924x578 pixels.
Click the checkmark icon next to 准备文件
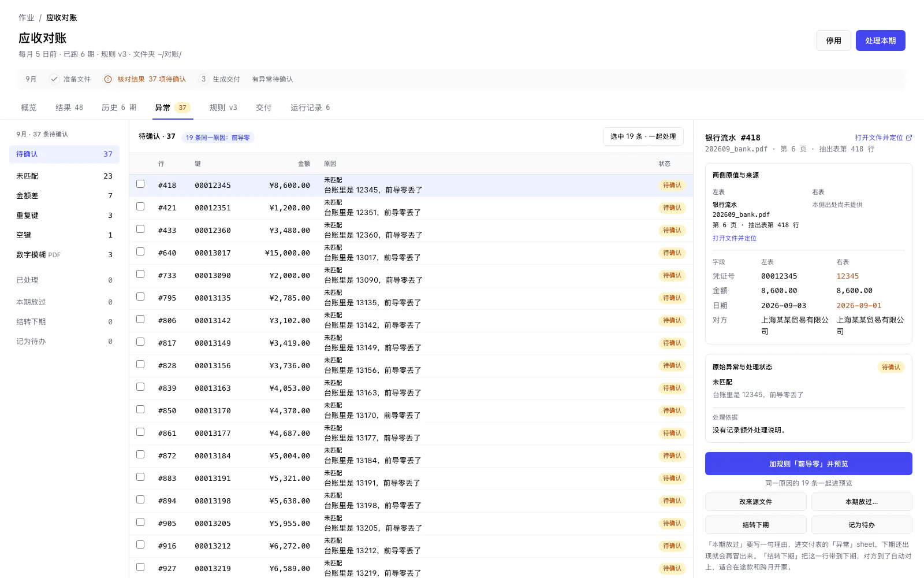pos(54,79)
